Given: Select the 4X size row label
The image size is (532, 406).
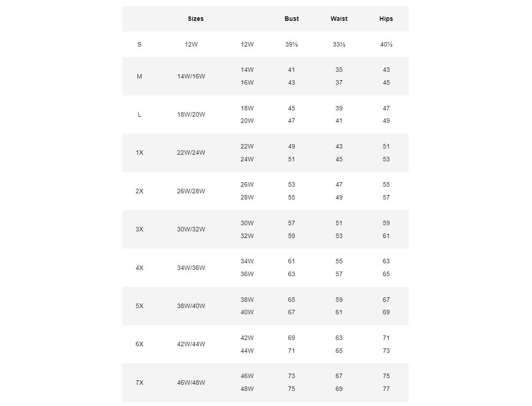Looking at the screenshot, I should 139,268.
